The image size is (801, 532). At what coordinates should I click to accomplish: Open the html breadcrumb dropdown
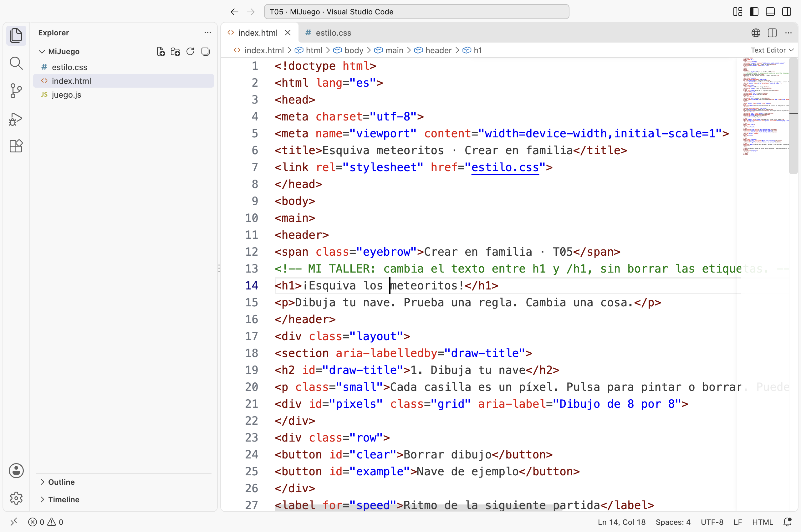(x=309, y=50)
